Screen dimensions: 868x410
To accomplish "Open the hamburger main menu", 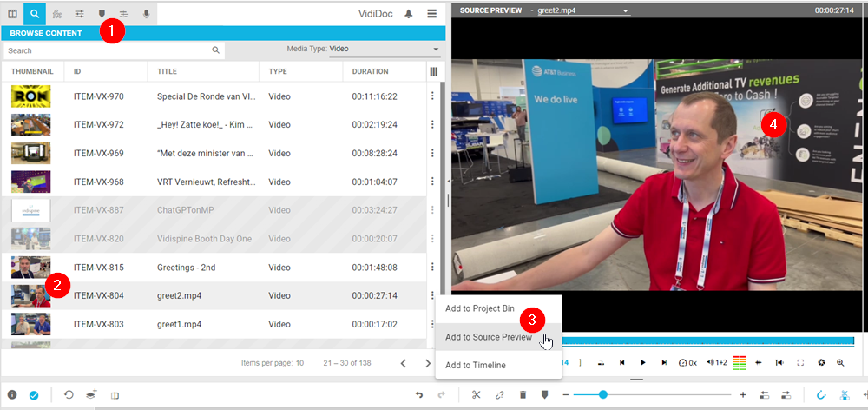I will (431, 14).
